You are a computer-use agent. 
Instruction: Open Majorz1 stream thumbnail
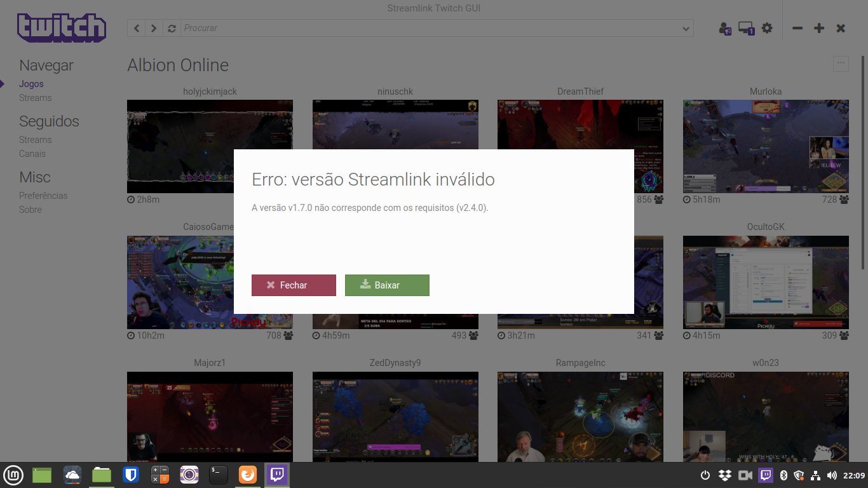210,416
